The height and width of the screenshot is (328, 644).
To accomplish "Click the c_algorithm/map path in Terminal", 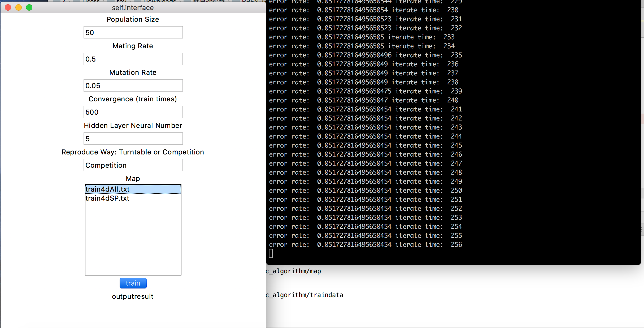I will 293,271.
